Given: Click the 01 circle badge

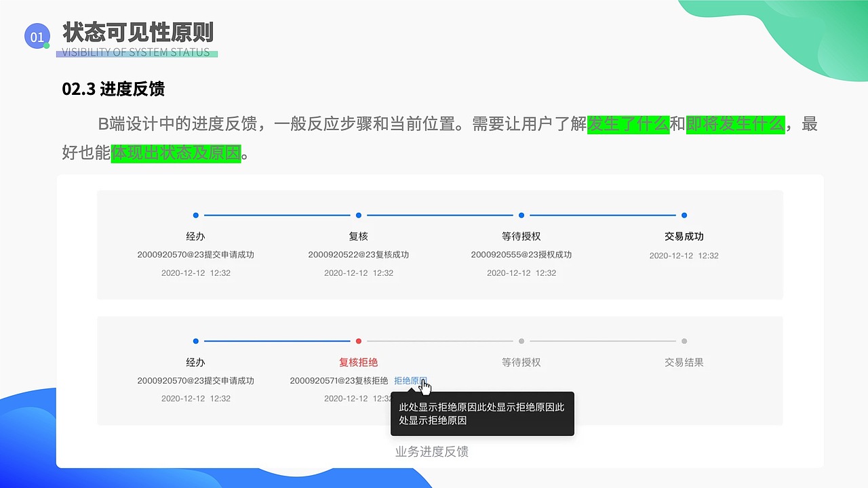Looking at the screenshot, I should coord(37,37).
